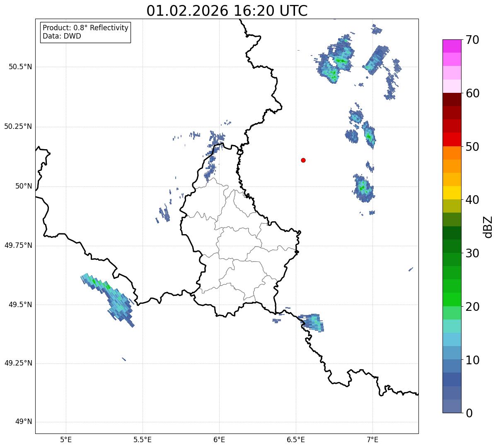
Task: Click the yellow colorbar segment at 40
Action: point(452,193)
